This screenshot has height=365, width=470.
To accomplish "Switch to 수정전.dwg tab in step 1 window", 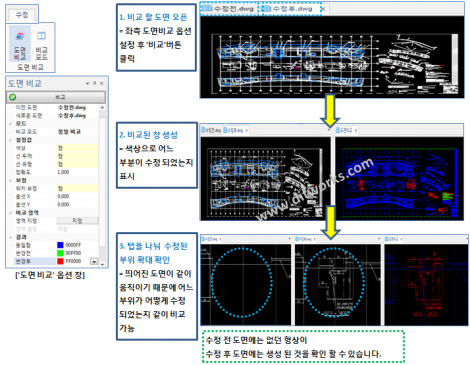I will (229, 8).
